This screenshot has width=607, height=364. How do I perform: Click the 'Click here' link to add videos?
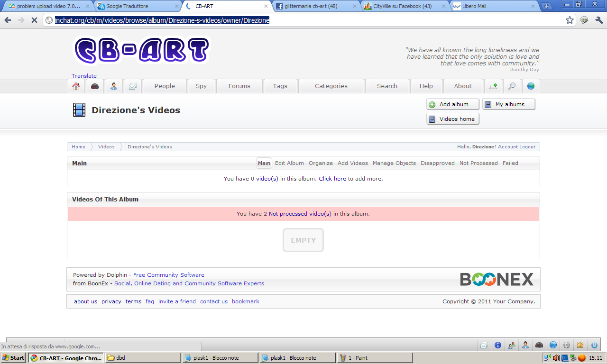point(332,179)
